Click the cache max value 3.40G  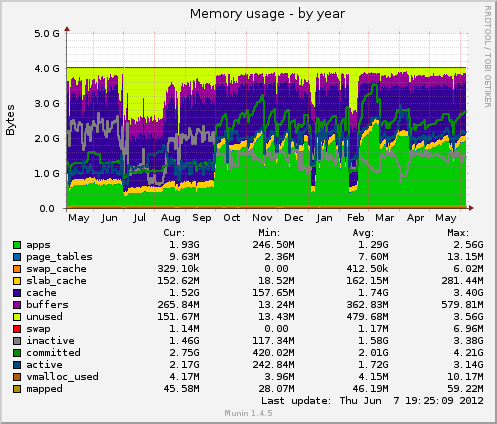468,293
